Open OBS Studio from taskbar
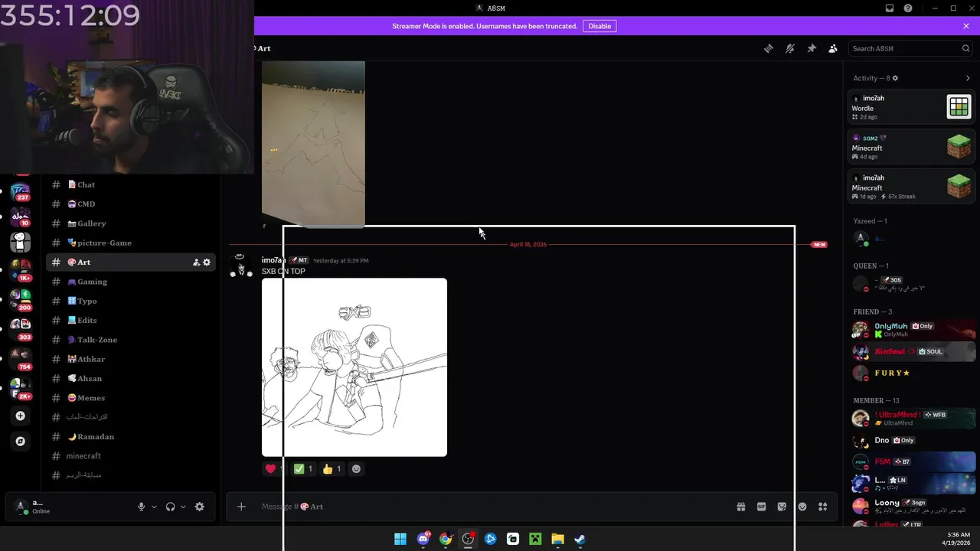This screenshot has height=551, width=980. click(x=468, y=539)
